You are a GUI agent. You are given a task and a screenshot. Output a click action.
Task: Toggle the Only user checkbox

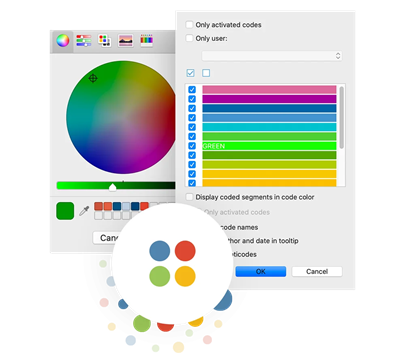pyautogui.click(x=189, y=38)
